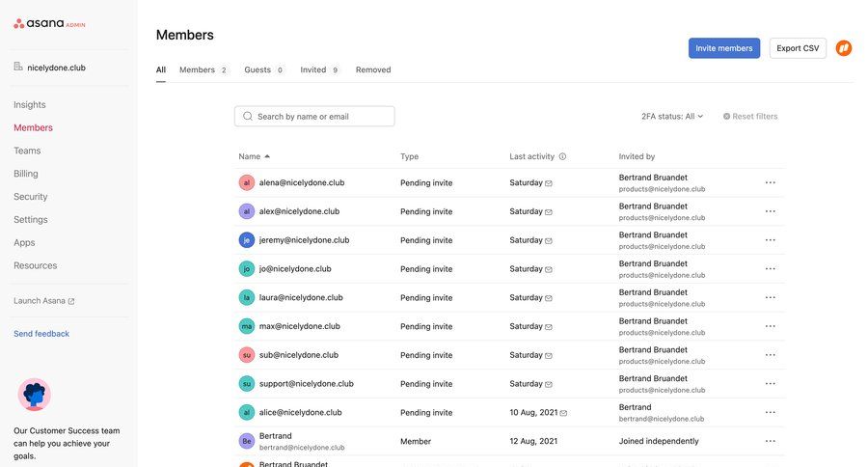The height and width of the screenshot is (467, 868).
Task: Open Teams in the sidebar
Action: [x=27, y=151]
